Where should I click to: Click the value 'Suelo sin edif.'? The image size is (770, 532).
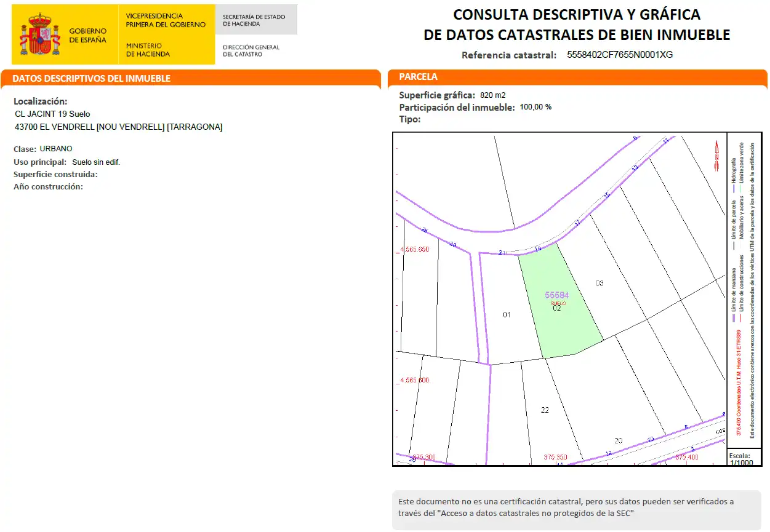(x=96, y=162)
